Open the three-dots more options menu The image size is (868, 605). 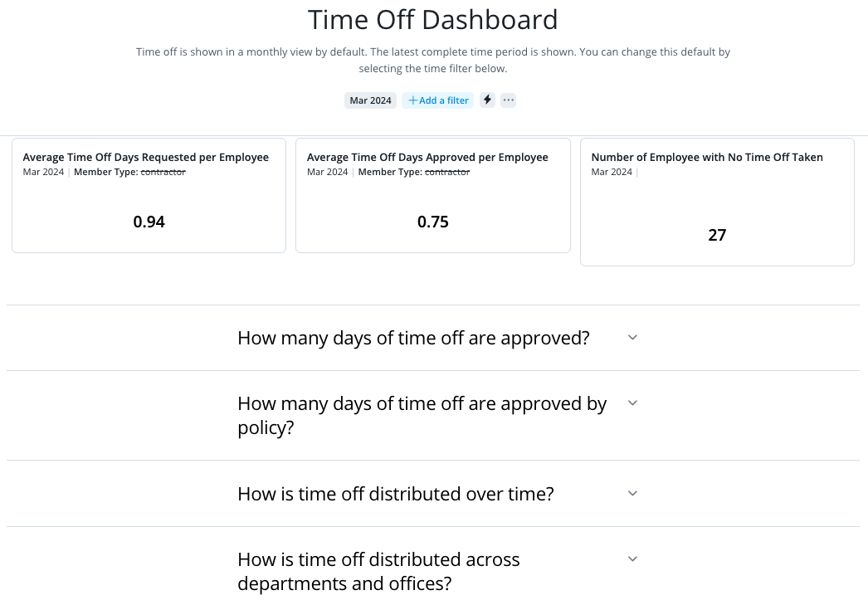508,100
